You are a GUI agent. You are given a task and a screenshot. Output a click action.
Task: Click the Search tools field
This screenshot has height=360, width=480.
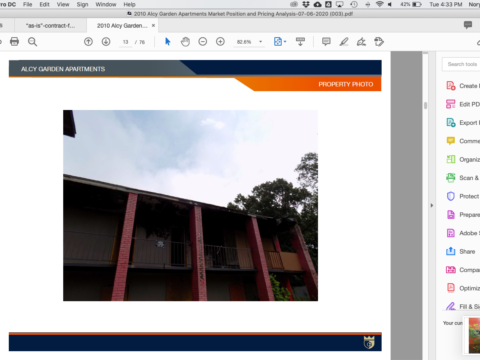461,64
